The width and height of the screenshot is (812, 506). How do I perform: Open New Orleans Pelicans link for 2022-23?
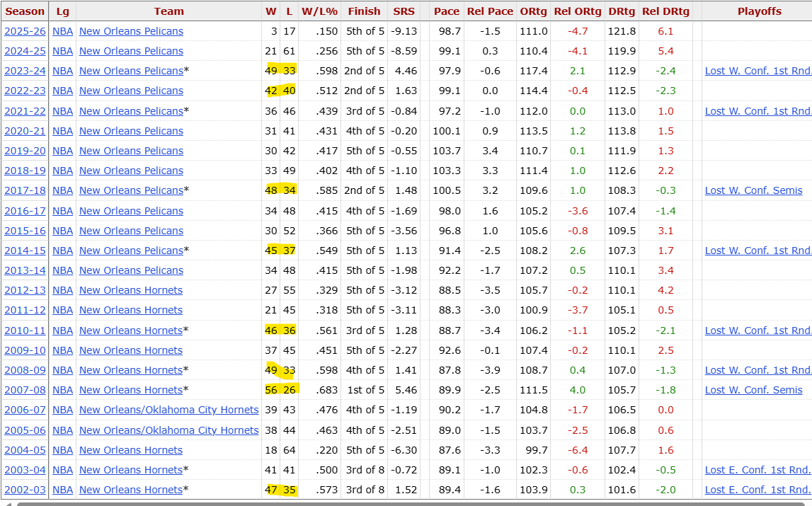(x=131, y=90)
